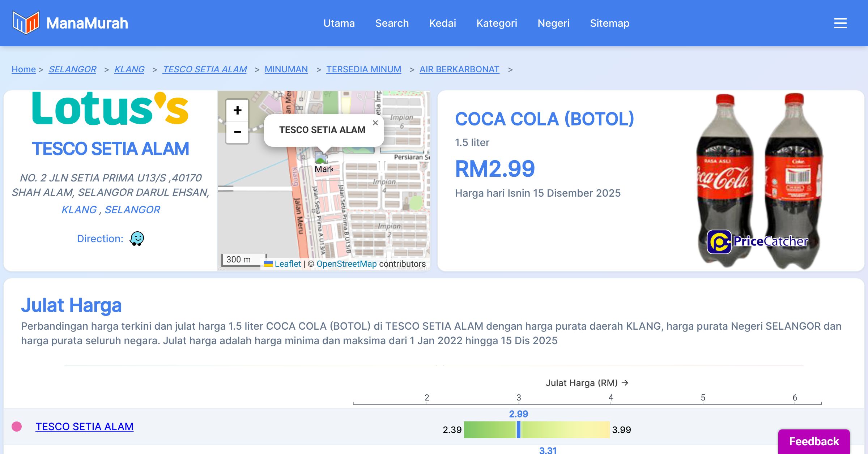Open Waze direction icon

(137, 239)
